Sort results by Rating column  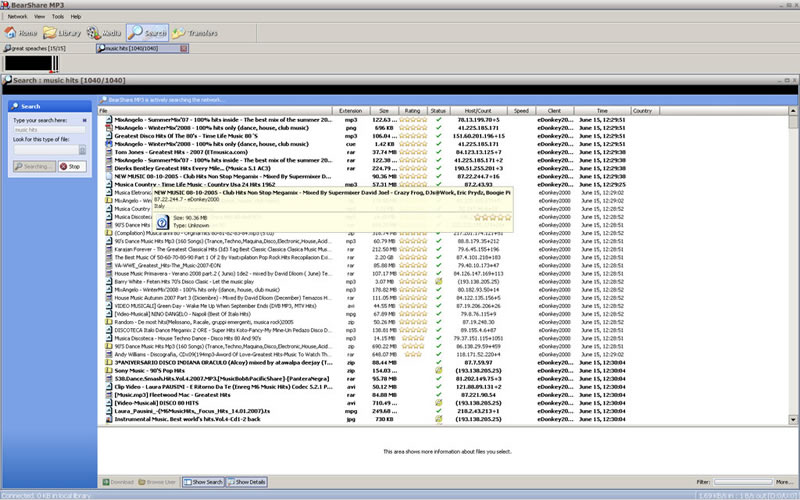[x=412, y=111]
